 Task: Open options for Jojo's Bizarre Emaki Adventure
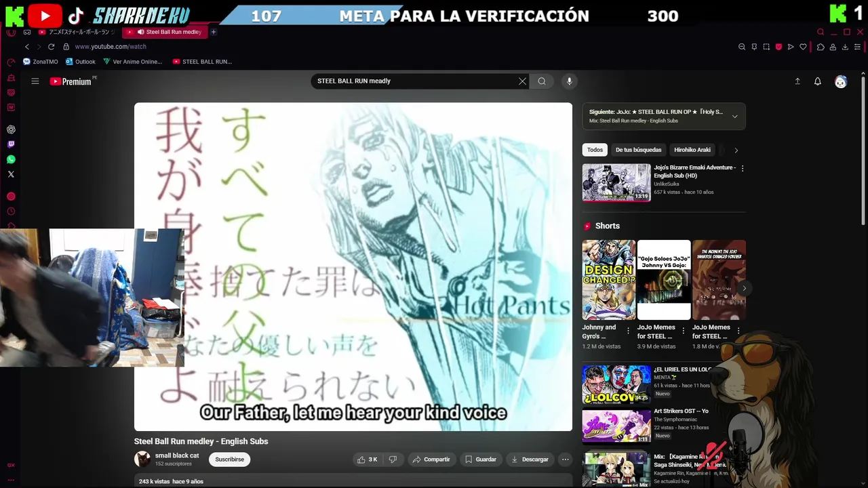pos(742,168)
